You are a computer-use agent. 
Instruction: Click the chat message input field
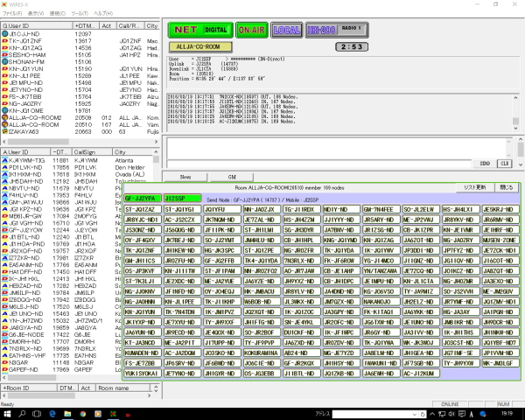[319, 164]
